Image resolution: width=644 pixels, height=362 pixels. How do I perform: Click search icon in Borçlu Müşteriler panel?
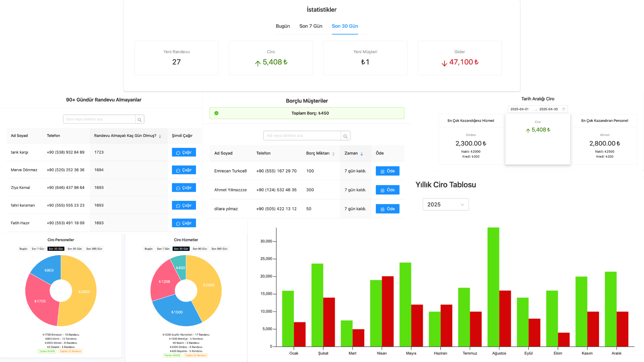pos(345,136)
